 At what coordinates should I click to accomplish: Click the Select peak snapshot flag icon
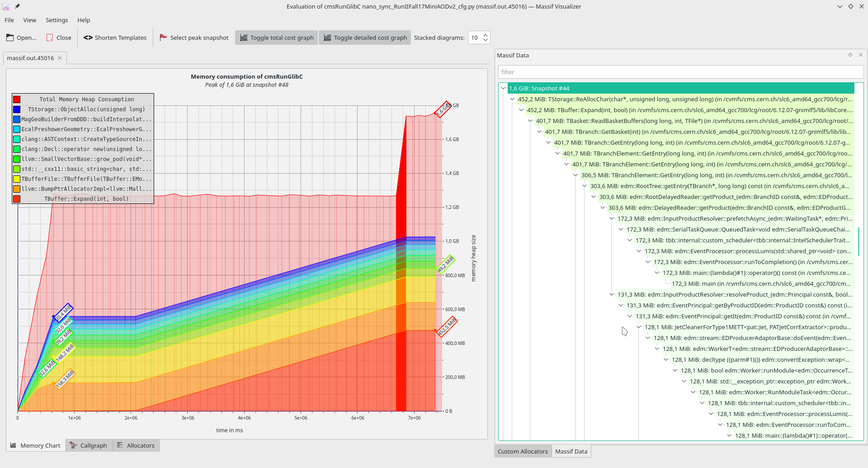[x=163, y=38]
